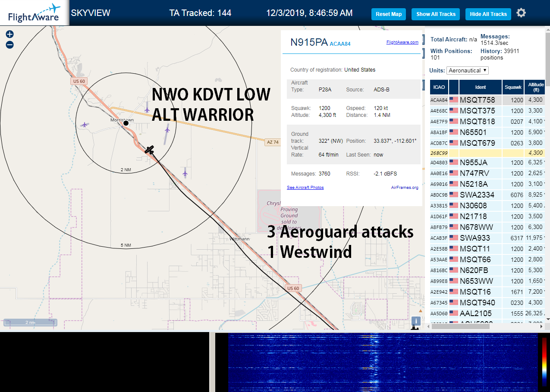Click the aircraft table horizontal scrollbar thumb

461,326
